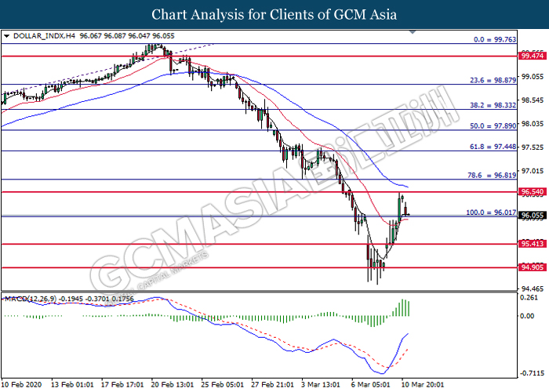Click the 10 Mar 20:01 date label

pyautogui.click(x=423, y=384)
